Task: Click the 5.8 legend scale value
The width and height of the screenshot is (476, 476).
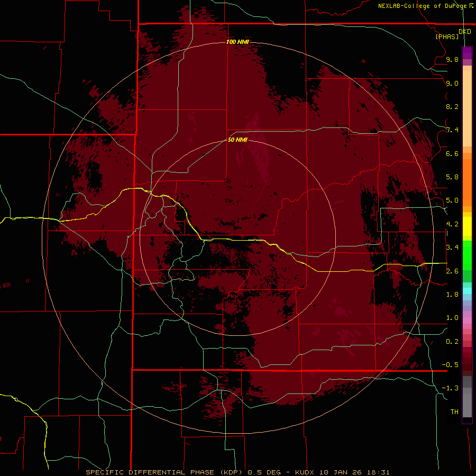Action: click(452, 177)
